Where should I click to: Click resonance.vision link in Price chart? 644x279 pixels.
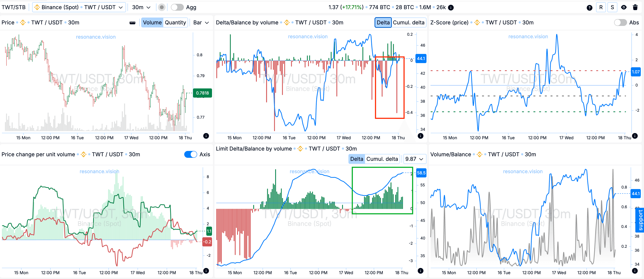(x=96, y=37)
